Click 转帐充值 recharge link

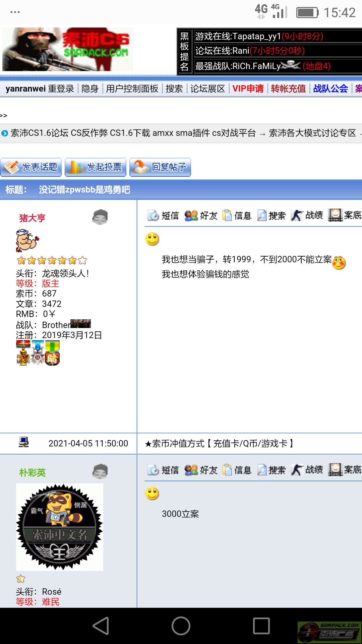click(288, 89)
